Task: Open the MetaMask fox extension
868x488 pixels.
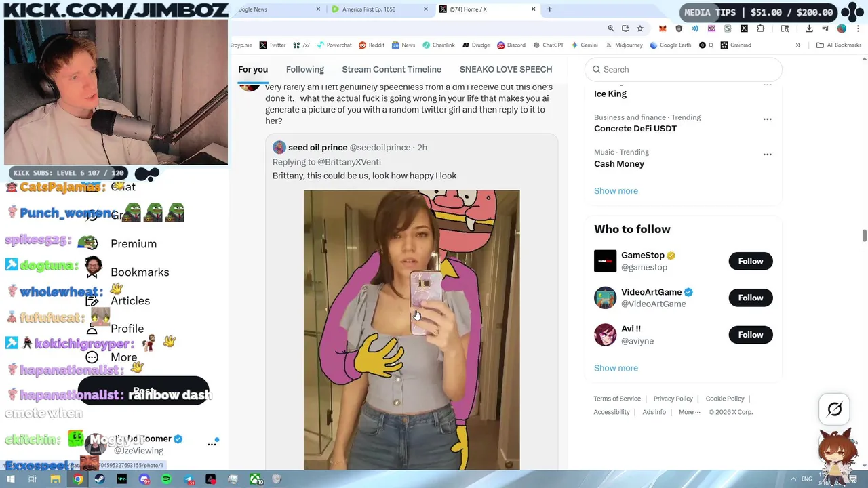Action: coord(663,28)
